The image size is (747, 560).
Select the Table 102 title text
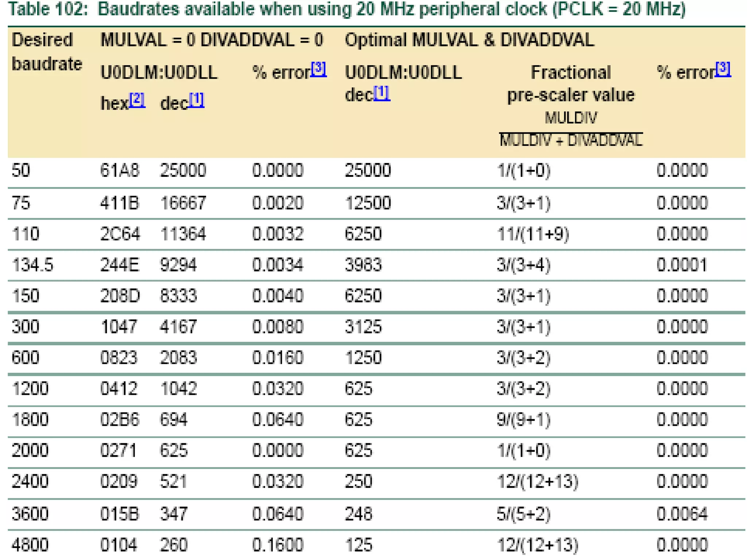[347, 9]
